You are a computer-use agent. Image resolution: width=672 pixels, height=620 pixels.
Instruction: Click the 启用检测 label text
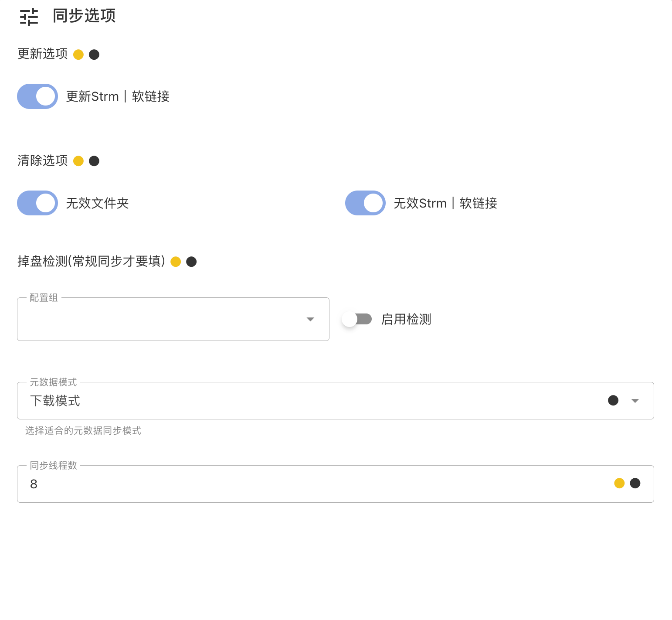point(406,319)
